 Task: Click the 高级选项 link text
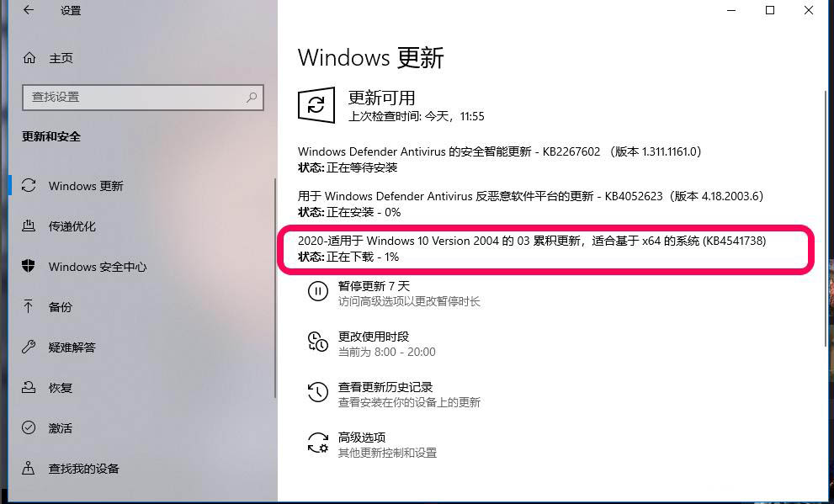point(362,438)
